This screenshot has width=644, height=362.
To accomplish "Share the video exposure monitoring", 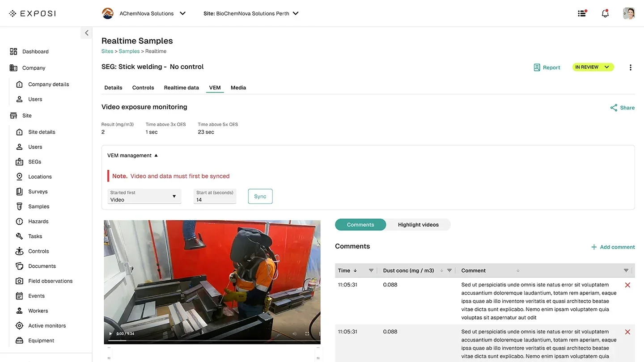I will [622, 107].
